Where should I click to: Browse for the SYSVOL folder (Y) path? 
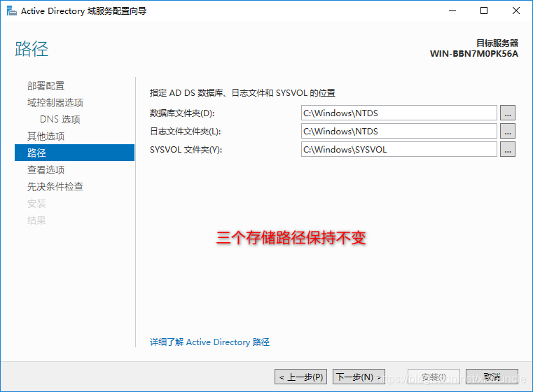[508, 150]
